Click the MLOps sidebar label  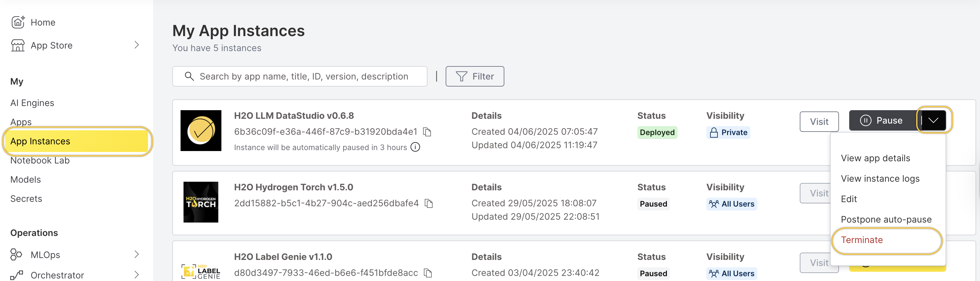[45, 255]
